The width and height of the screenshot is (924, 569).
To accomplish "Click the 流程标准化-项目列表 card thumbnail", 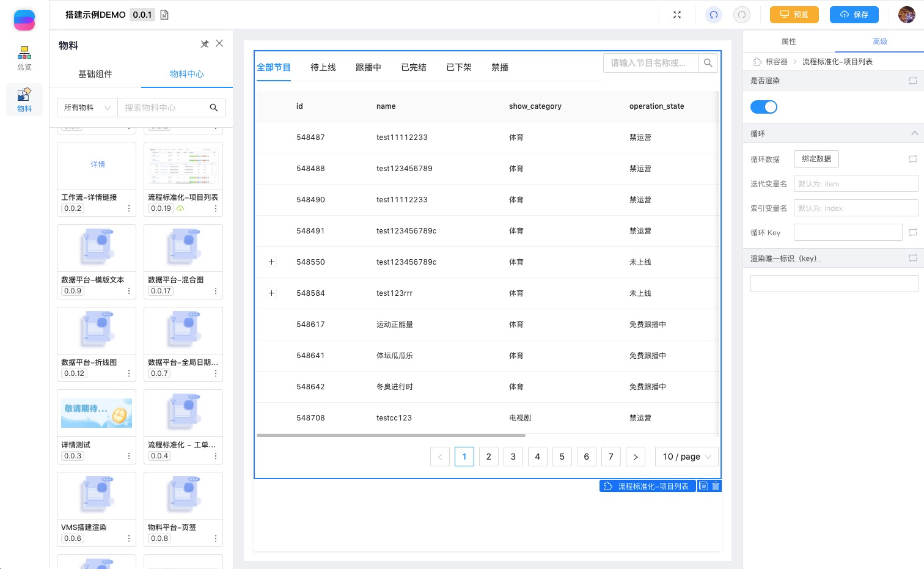I will click(x=183, y=166).
